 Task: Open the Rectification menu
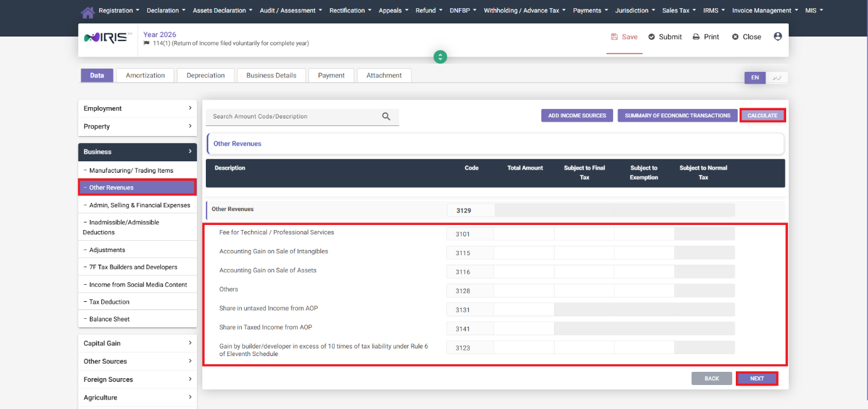coord(350,11)
